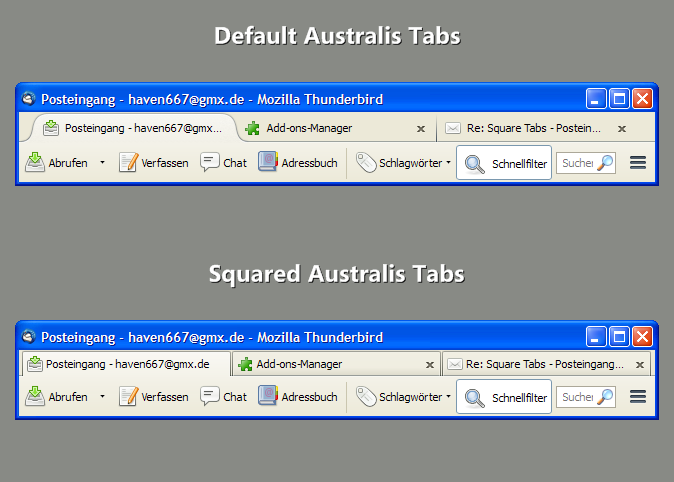Click Thunderbird titlebar icon in Default window
The width and height of the screenshot is (674, 482).
[29, 99]
